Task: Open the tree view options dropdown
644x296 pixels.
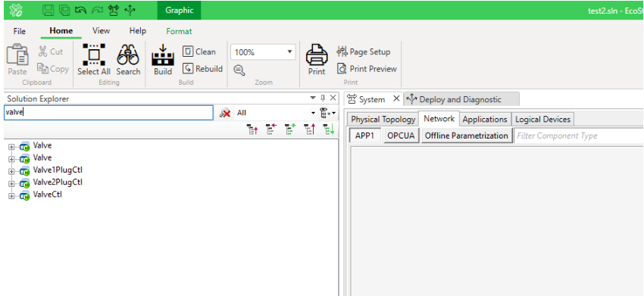Action: 328,113
